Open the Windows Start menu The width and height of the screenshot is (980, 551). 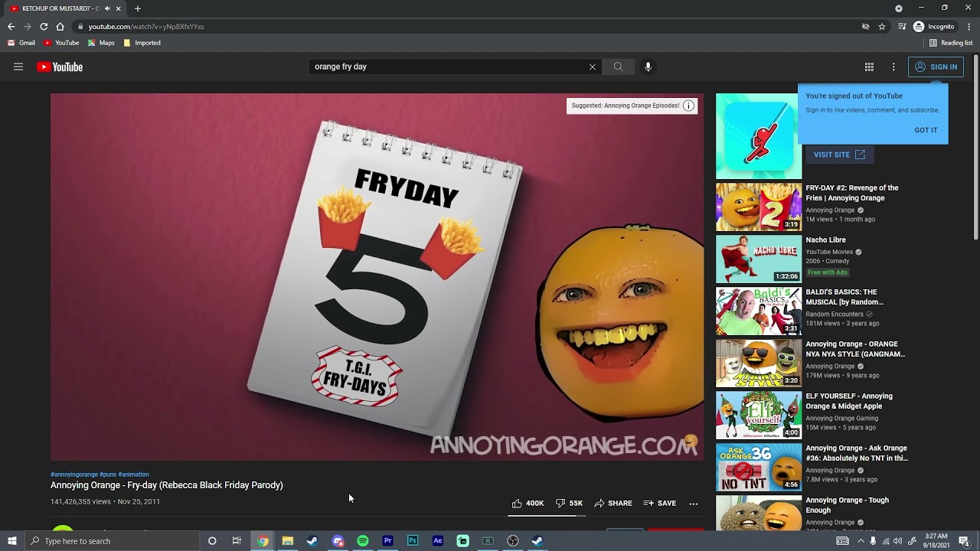(x=12, y=541)
